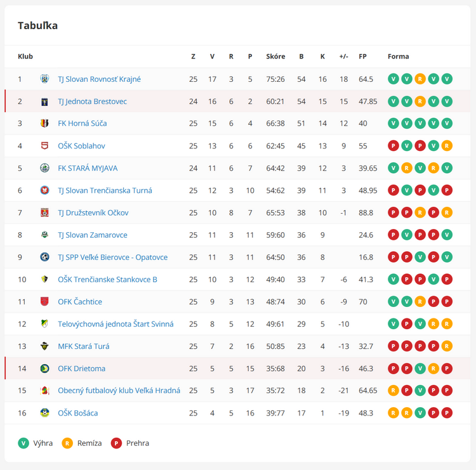Click the TJ Jednota Brestovec club crest
This screenshot has width=476, height=470.
point(44,101)
